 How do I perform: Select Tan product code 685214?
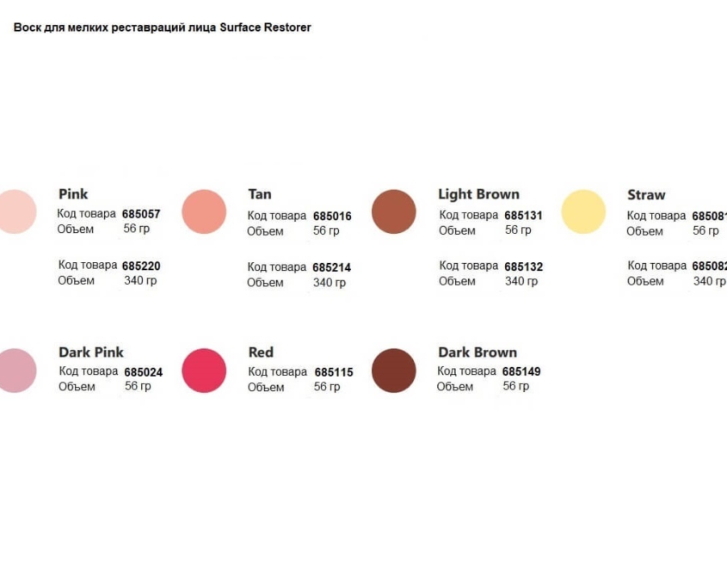pos(331,267)
